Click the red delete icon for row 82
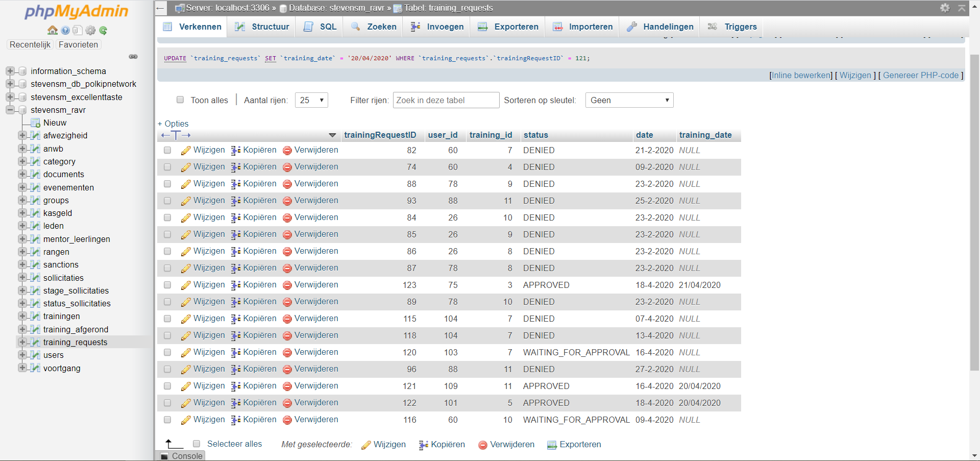Viewport: 980px width, 461px height. click(287, 150)
